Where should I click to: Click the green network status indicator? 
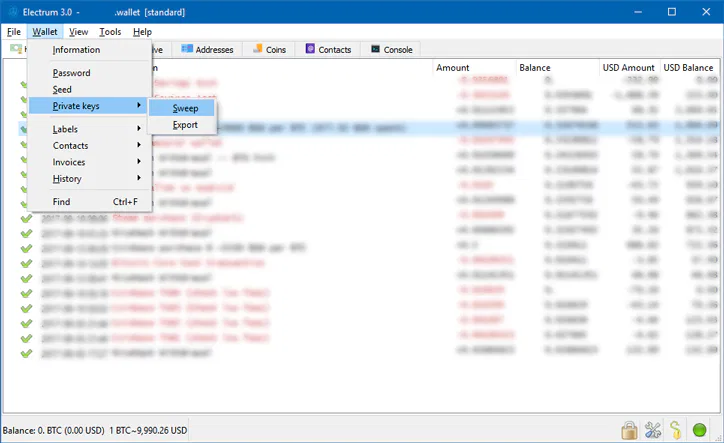pos(701,430)
